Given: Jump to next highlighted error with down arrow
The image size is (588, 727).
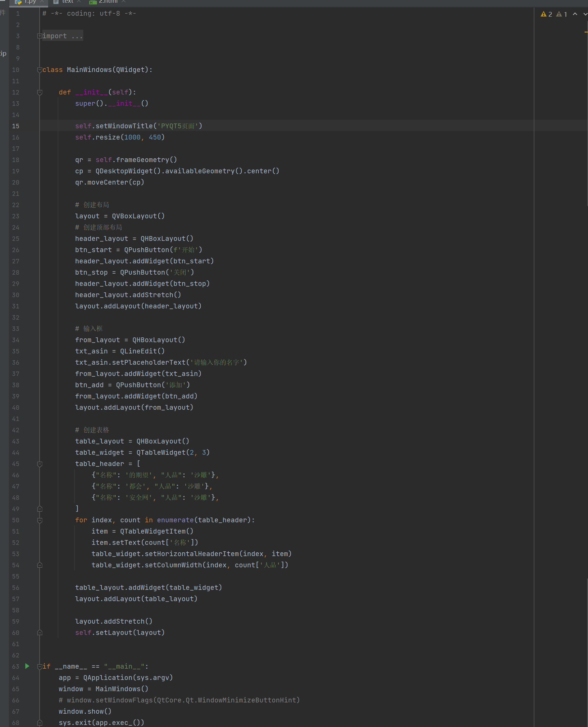Looking at the screenshot, I should (x=585, y=14).
